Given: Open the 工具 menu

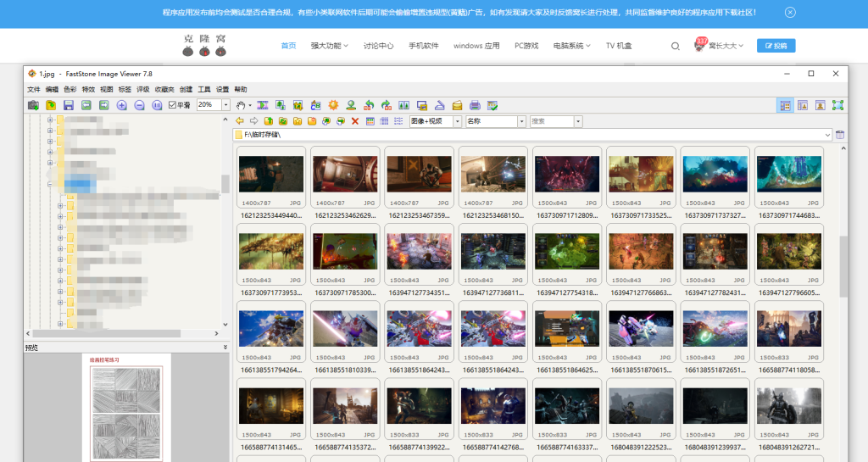Looking at the screenshot, I should 204,89.
